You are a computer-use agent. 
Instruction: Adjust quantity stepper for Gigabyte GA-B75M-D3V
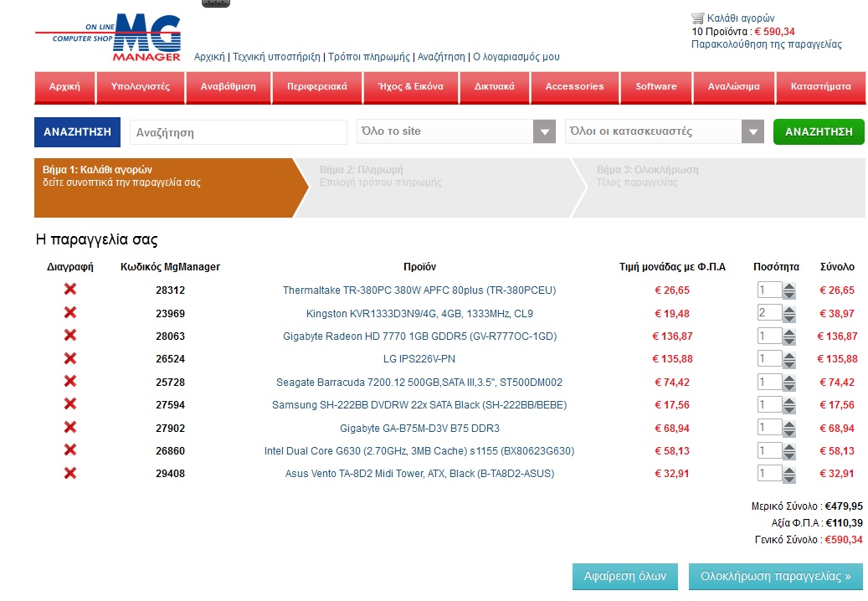[x=789, y=429]
